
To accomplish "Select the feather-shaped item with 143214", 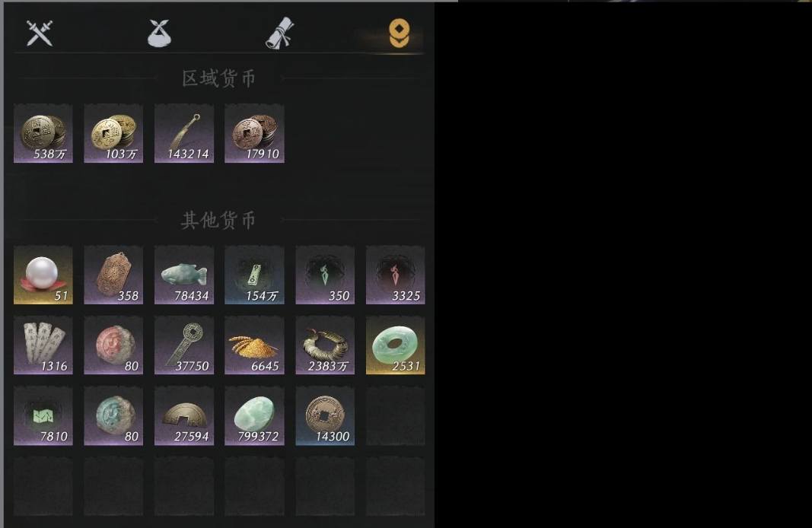I will tap(184, 134).
